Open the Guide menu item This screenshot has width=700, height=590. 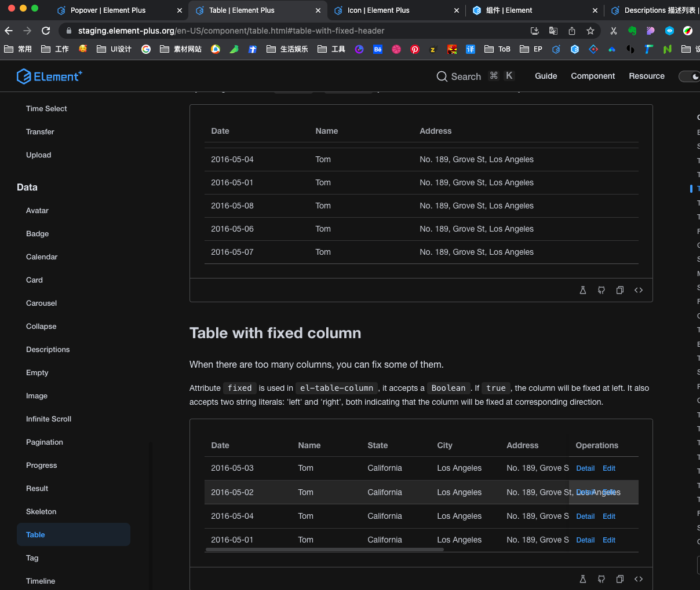[546, 76]
